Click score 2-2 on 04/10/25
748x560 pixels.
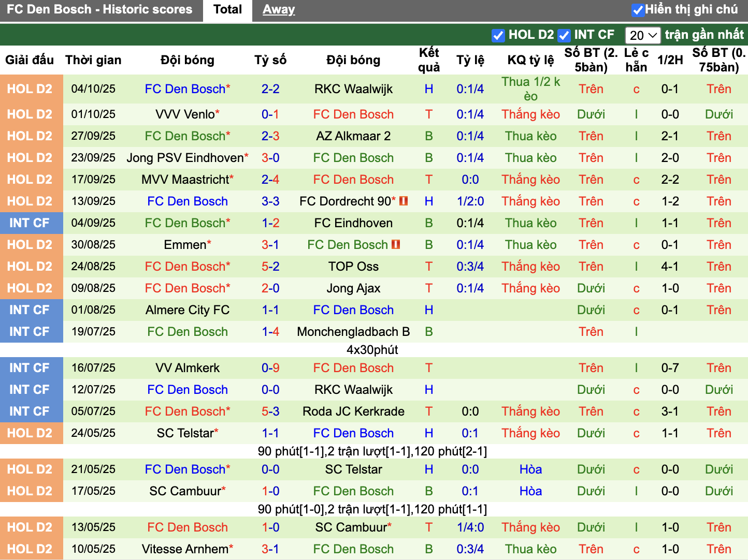tap(270, 89)
